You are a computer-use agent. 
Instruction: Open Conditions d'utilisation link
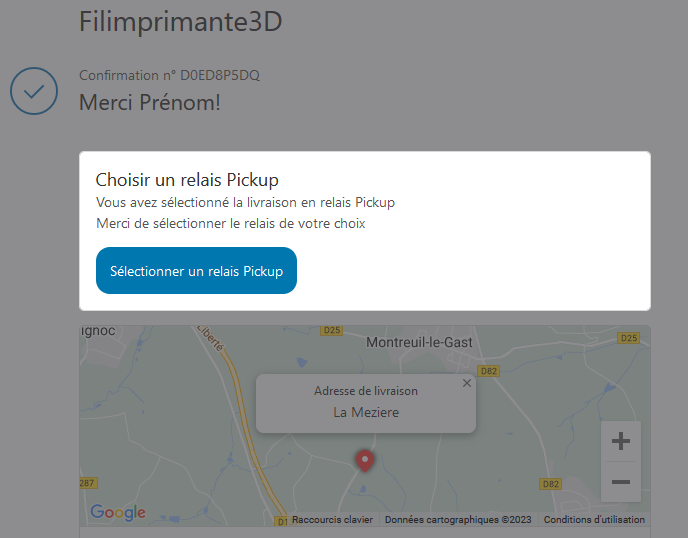[594, 520]
